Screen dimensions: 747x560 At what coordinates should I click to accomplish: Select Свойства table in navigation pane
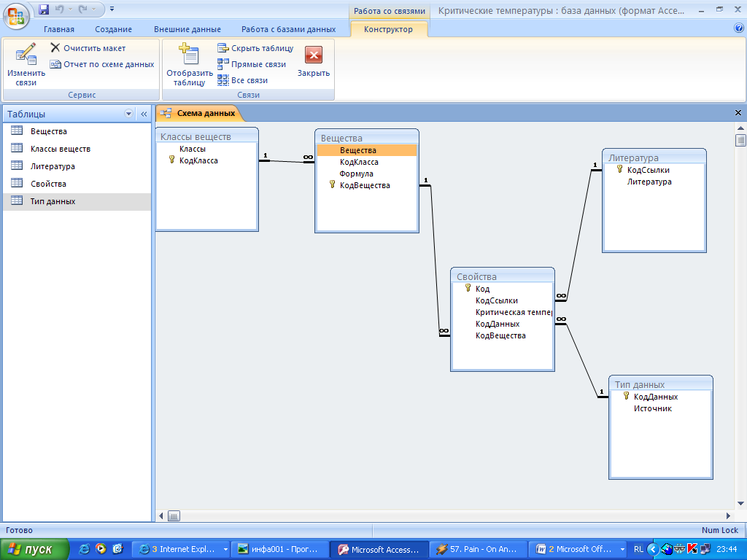[x=77, y=184]
